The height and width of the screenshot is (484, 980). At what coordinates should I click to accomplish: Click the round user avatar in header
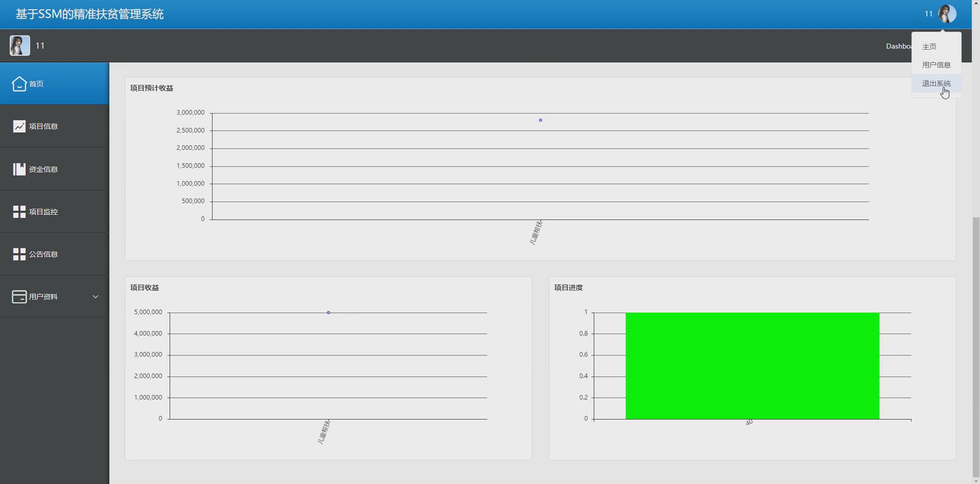tap(947, 14)
